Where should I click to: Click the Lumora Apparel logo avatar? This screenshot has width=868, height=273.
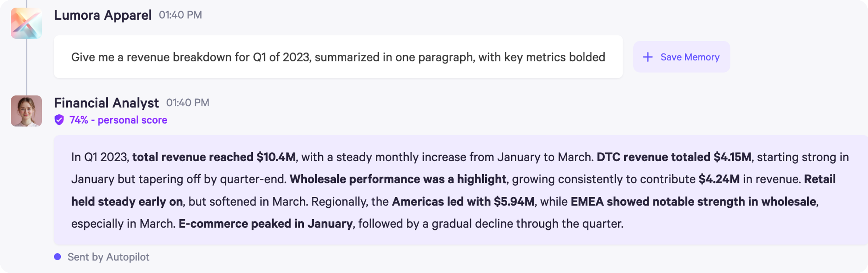[x=26, y=23]
